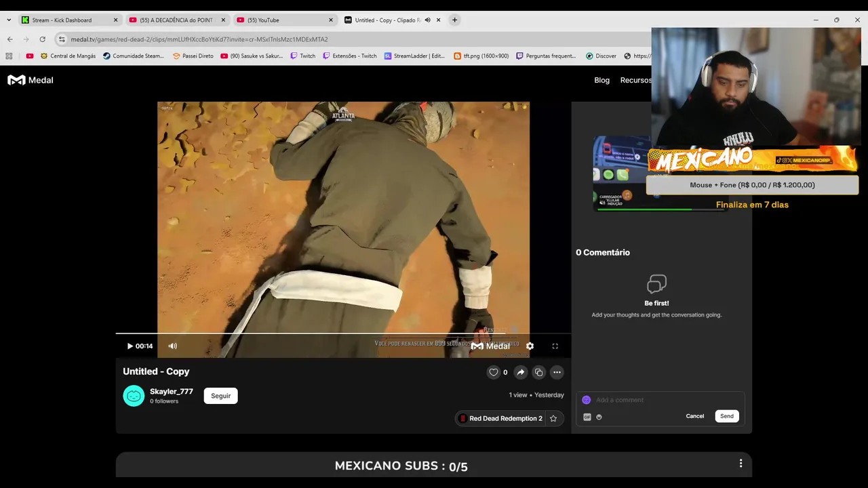The width and height of the screenshot is (868, 488).
Task: Seek on the video progress bar
Action: coord(343,333)
